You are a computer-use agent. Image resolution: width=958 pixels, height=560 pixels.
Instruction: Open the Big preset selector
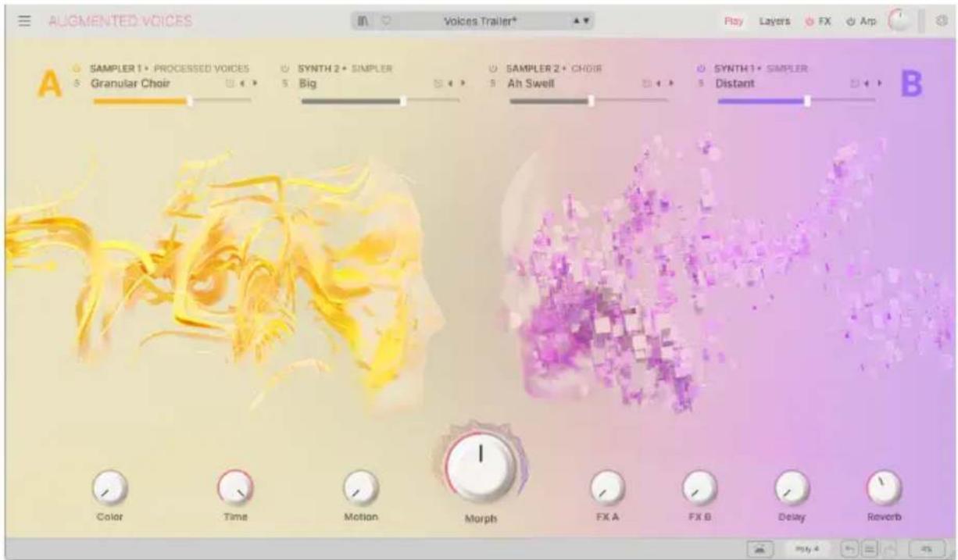click(308, 83)
